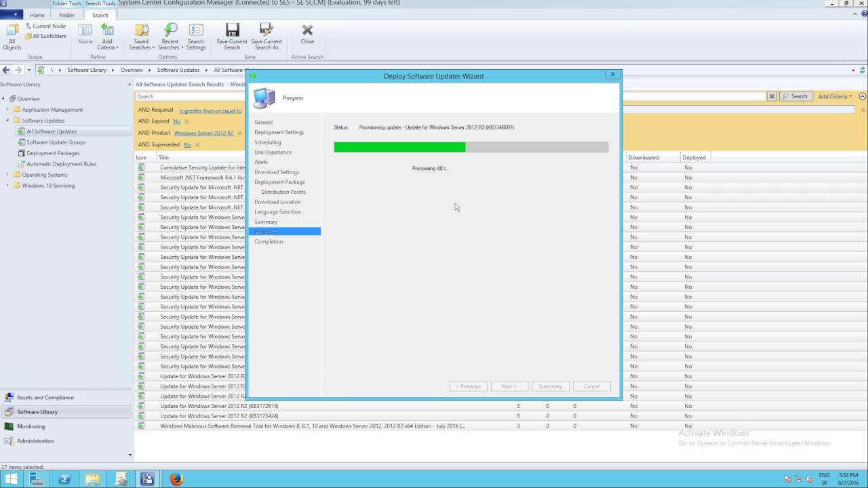
Task: Choose Current Node search scope
Action: pyautogui.click(x=45, y=26)
